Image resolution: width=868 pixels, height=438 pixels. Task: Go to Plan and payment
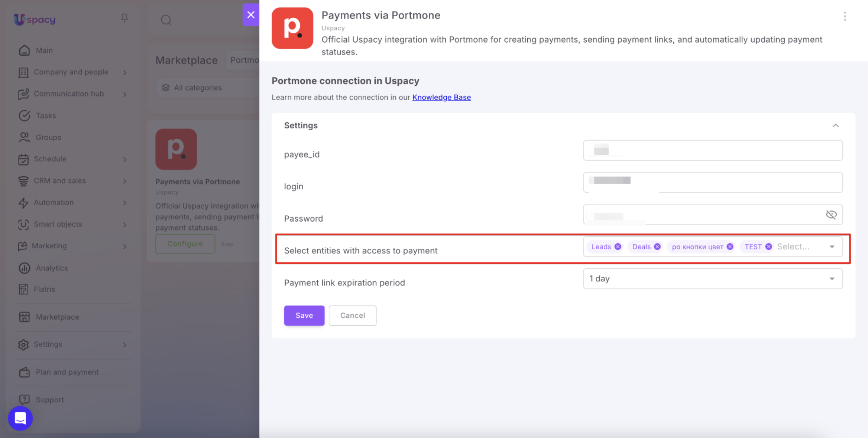pos(67,372)
